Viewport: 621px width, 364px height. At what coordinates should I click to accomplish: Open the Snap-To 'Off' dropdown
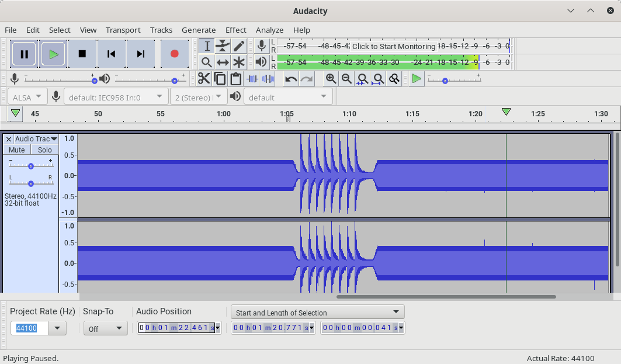[x=105, y=328]
